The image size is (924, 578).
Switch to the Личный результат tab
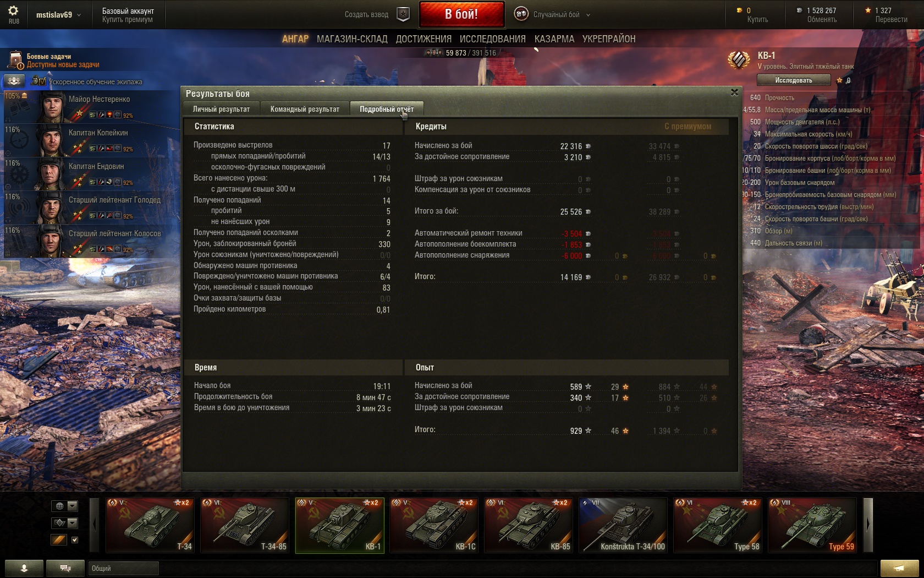coord(221,109)
